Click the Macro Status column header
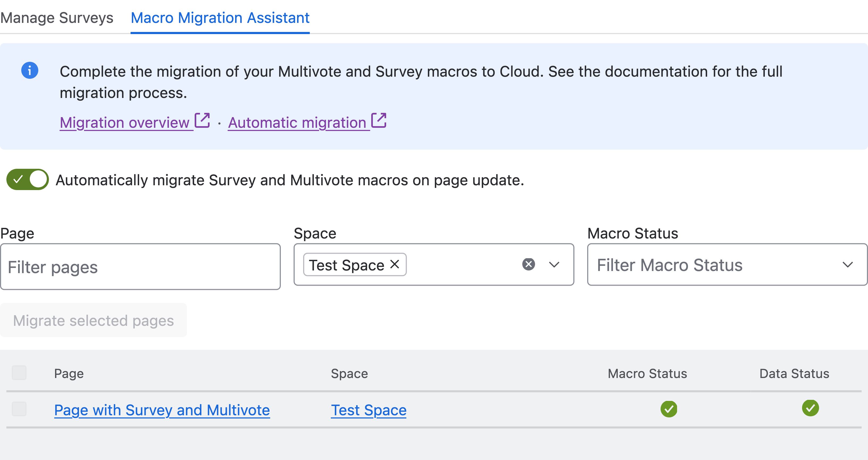Viewport: 868px width, 460px height. (647, 373)
